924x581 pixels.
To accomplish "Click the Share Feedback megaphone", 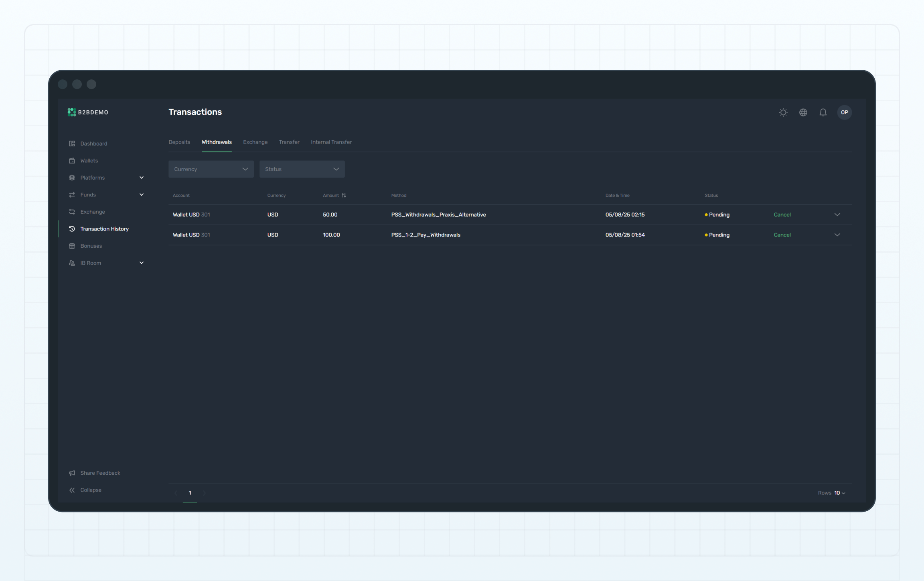I will click(x=72, y=473).
